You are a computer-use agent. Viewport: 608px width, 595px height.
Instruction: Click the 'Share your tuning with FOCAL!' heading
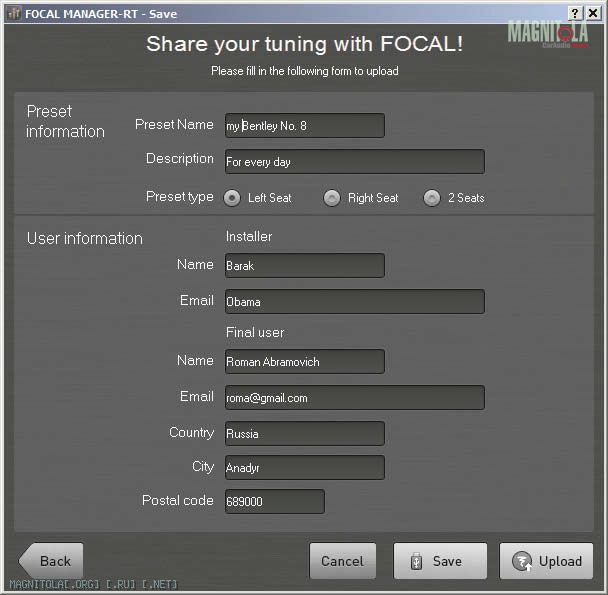click(x=305, y=43)
